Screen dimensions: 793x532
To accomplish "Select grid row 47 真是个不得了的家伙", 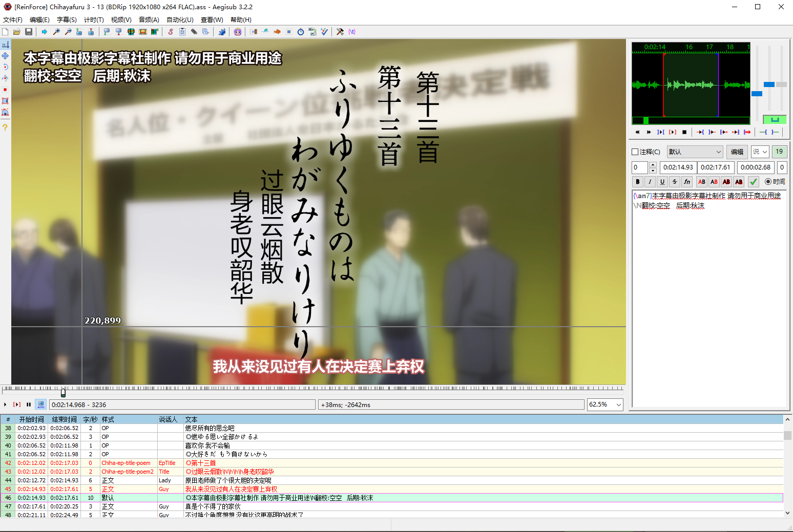I will click(x=392, y=506).
